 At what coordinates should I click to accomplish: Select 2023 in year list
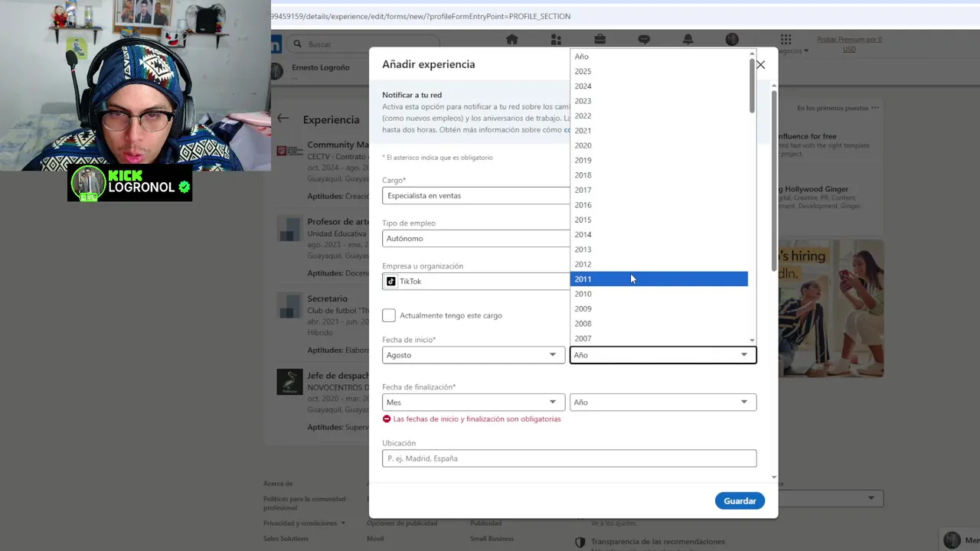tap(659, 101)
